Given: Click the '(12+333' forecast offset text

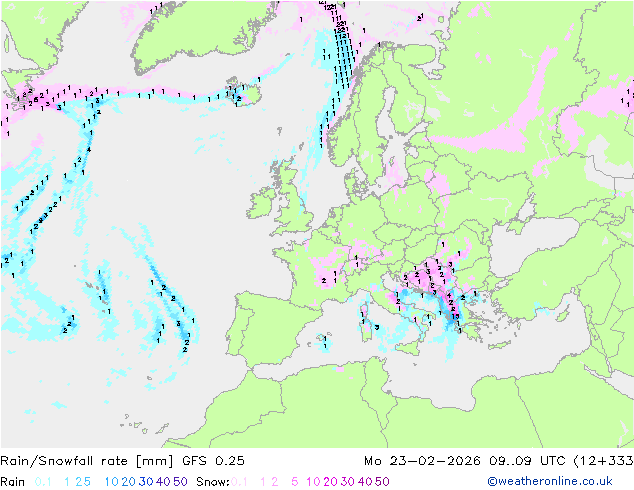Looking at the screenshot, I should click(604, 461).
